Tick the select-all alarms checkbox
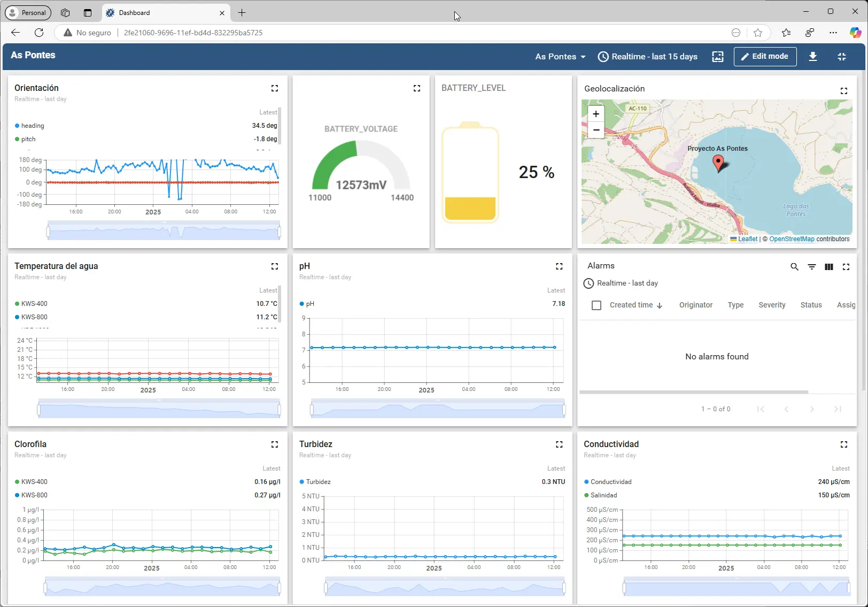The image size is (868, 607). pos(596,305)
